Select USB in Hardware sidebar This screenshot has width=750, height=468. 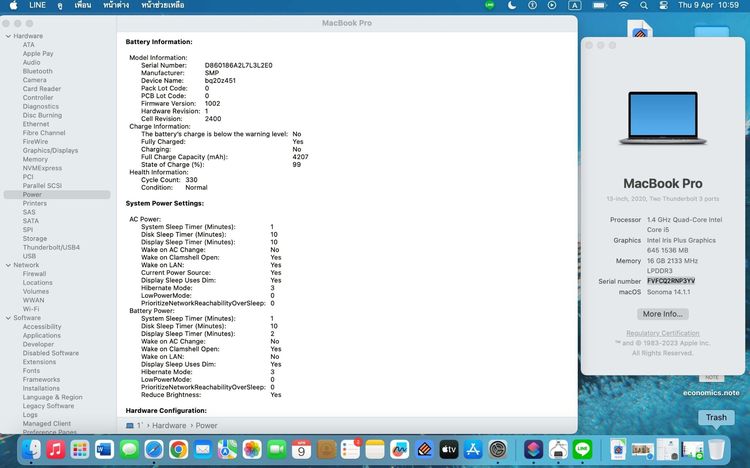(29, 256)
